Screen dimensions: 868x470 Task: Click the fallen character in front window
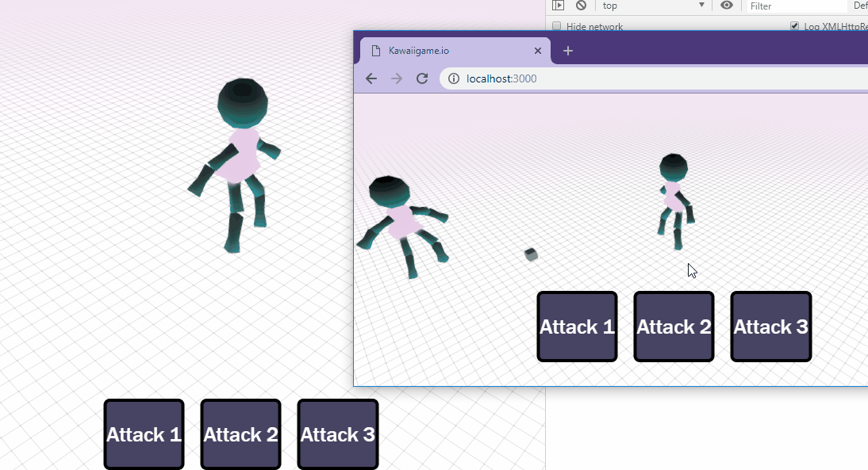click(x=402, y=226)
